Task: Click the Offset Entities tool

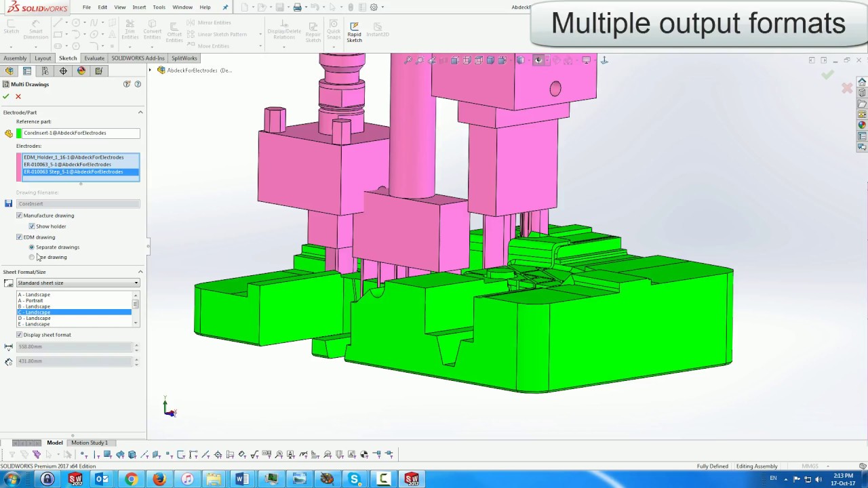Action: (174, 30)
